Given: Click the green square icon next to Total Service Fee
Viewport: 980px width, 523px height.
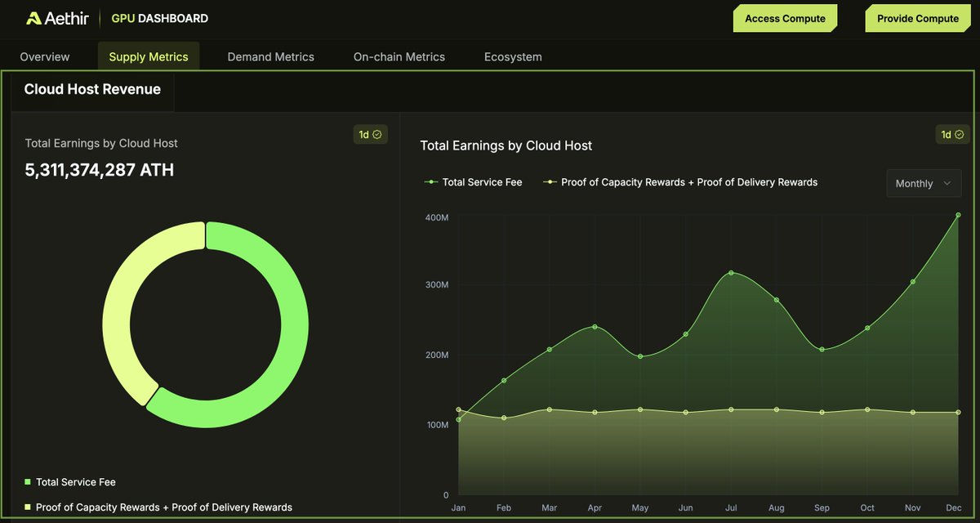Looking at the screenshot, I should point(27,483).
